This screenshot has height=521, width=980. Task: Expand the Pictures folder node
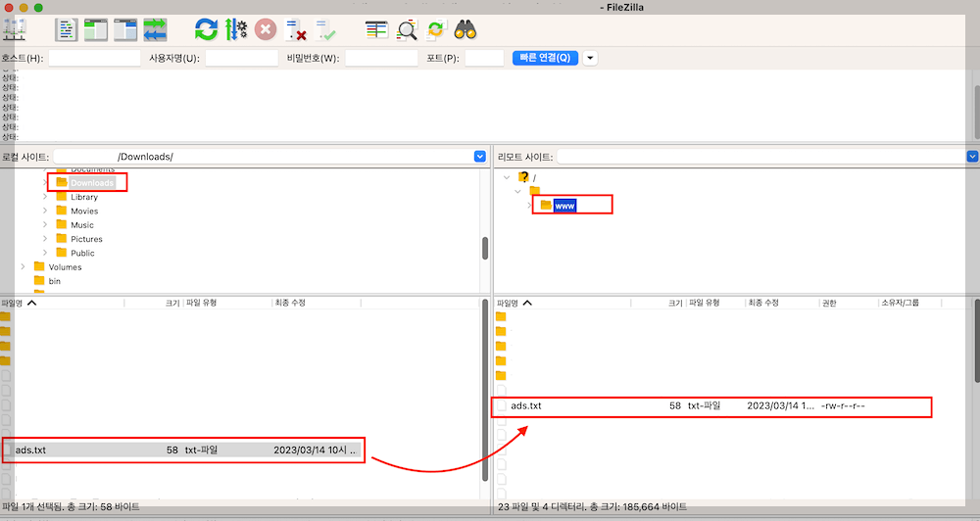45,239
